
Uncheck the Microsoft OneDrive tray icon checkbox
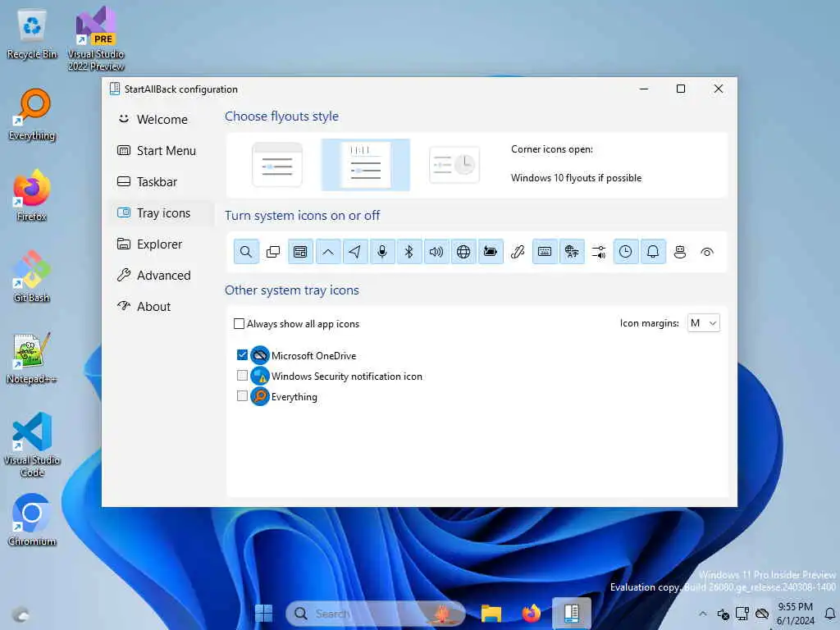242,355
